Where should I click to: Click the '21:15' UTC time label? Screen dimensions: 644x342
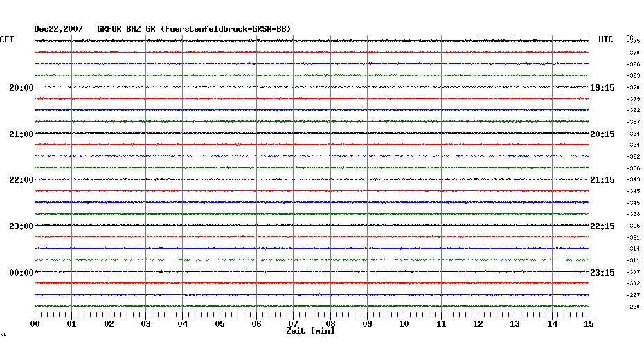click(x=602, y=180)
